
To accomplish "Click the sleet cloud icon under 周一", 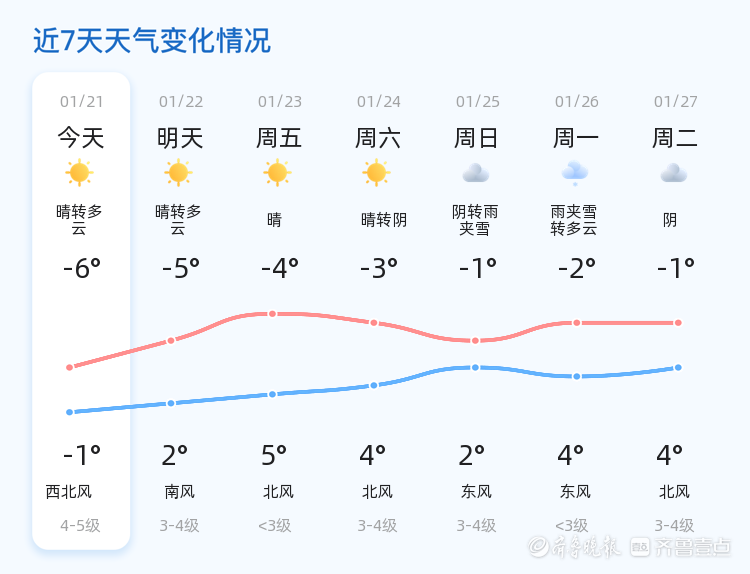I will 575,173.
